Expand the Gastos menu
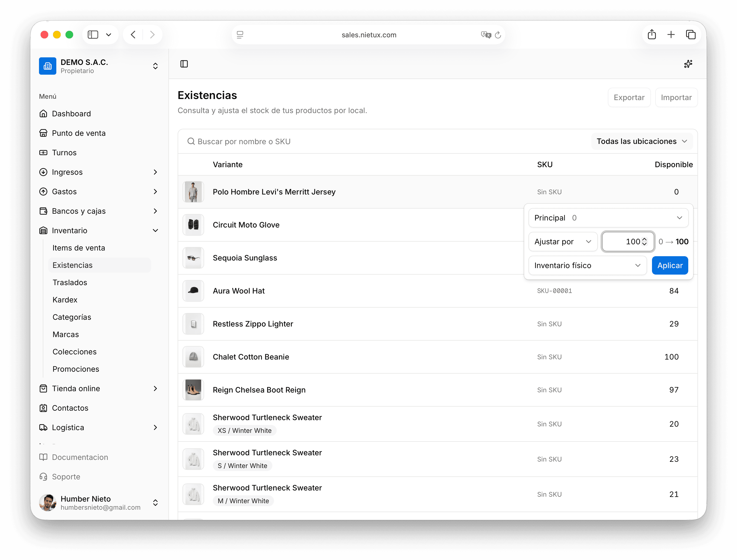Screen dimensions: 737x560 [x=99, y=191]
